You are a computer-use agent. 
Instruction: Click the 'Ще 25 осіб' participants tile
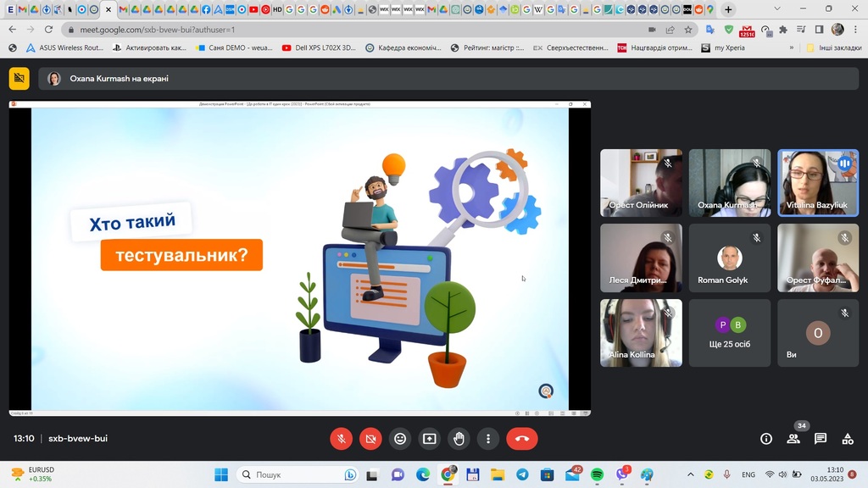[x=730, y=332]
